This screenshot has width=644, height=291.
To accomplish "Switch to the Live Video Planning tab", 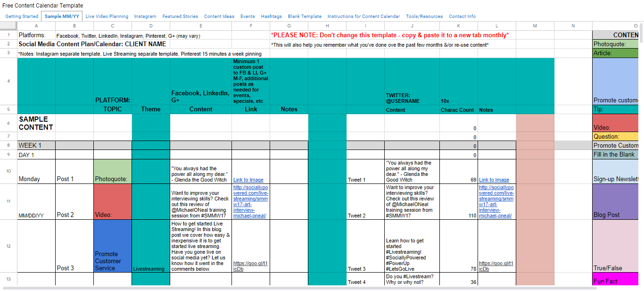I will [107, 17].
